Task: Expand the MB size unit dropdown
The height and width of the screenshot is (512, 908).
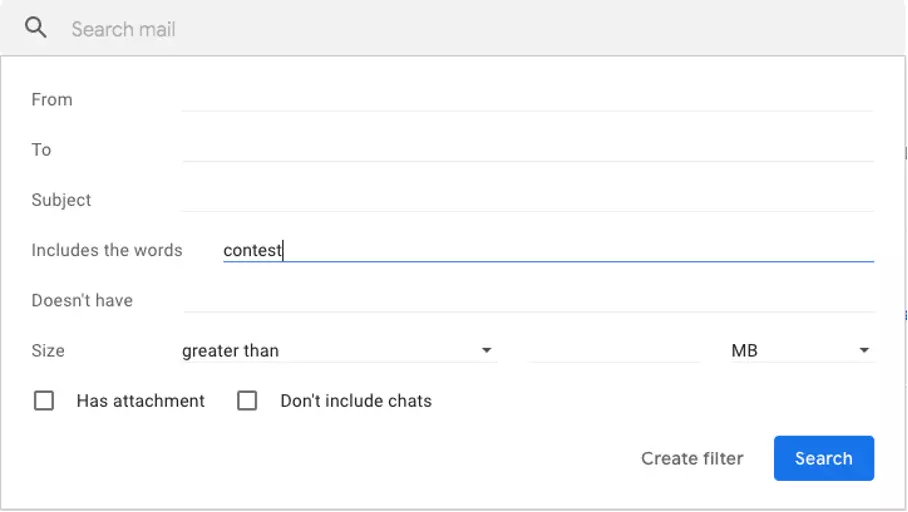Action: [x=800, y=351]
